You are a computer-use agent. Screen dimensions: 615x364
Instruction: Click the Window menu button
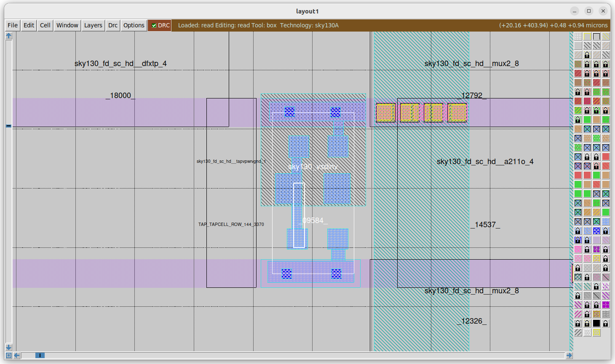(67, 25)
